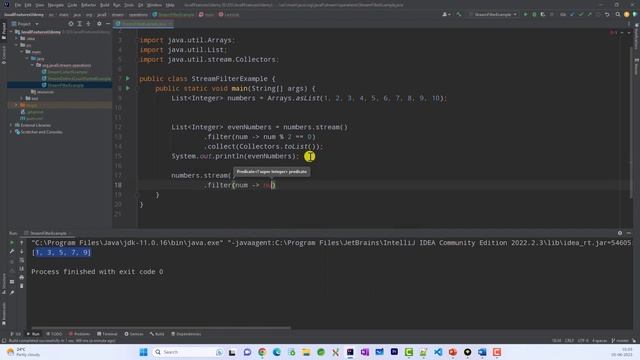The image size is (640, 360).
Task: Open the Build tool window tab
Action: (x=157, y=334)
